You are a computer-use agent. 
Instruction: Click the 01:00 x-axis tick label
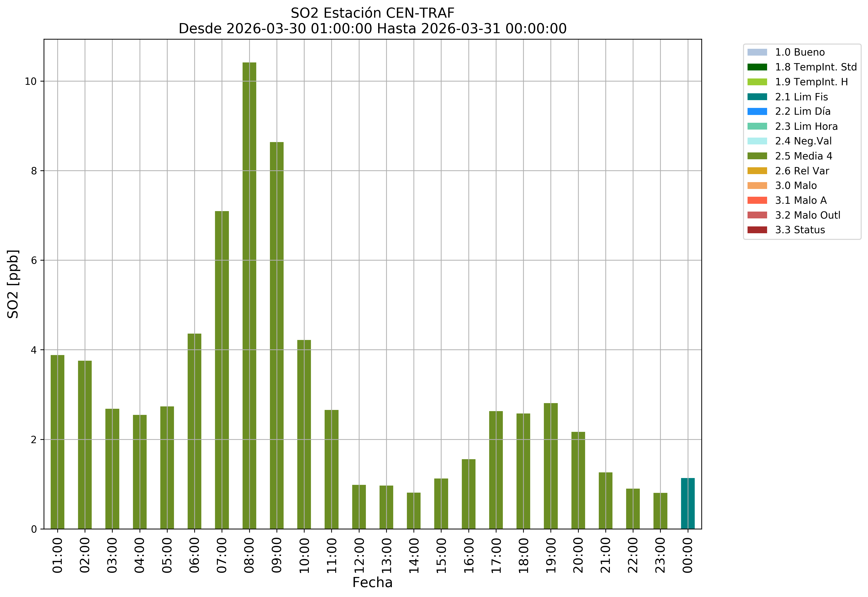[x=57, y=555]
